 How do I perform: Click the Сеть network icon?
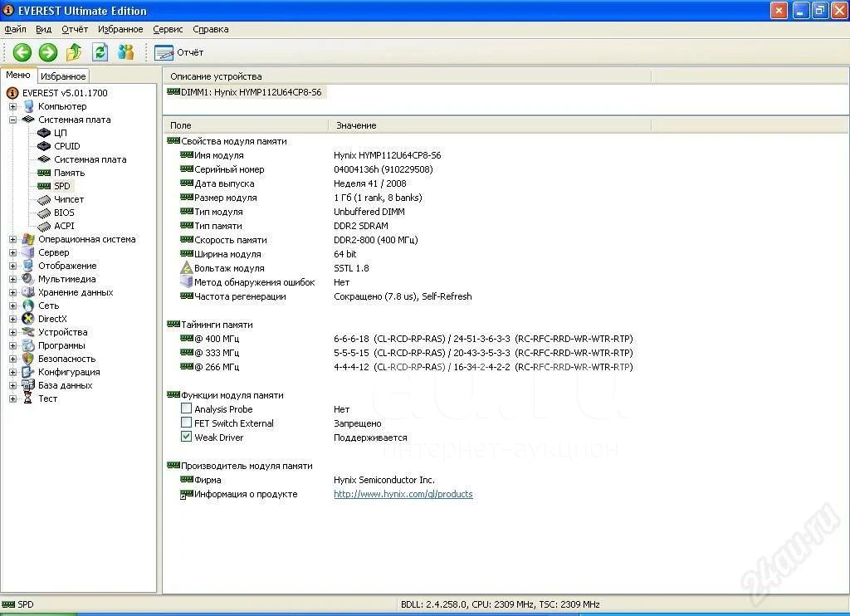coord(28,306)
